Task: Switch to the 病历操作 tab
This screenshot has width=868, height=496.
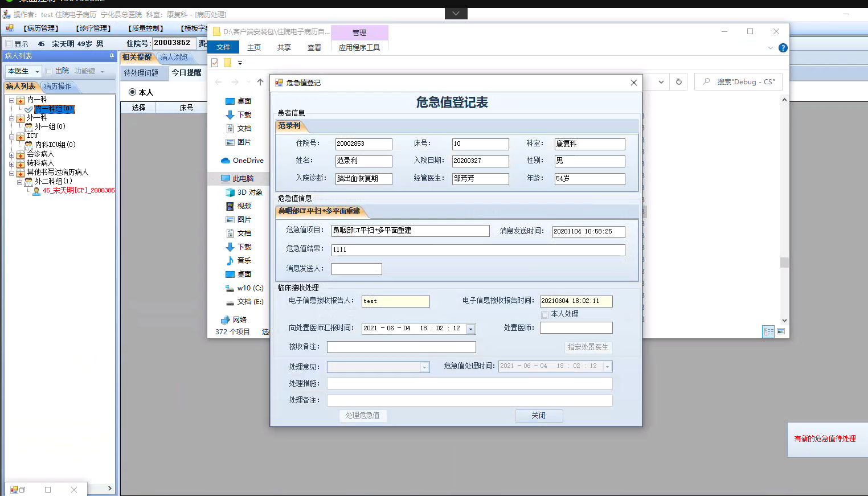Action: [58, 87]
